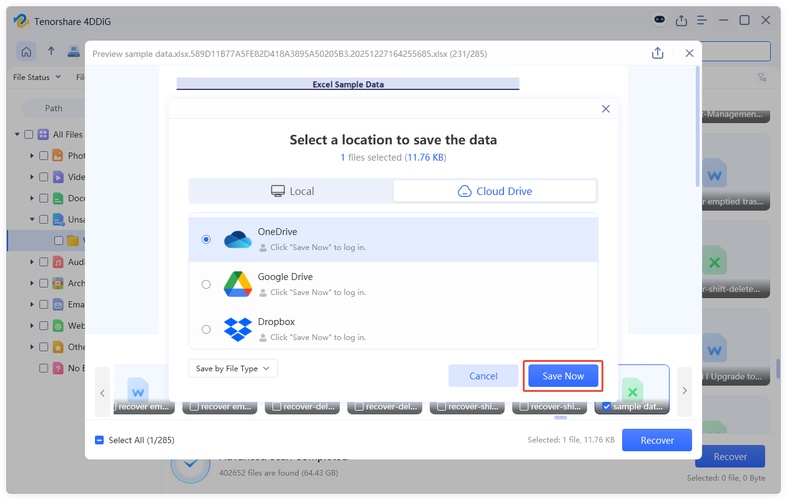Go to Home icon in toolbar
This screenshot has width=787, height=500.
tap(26, 52)
